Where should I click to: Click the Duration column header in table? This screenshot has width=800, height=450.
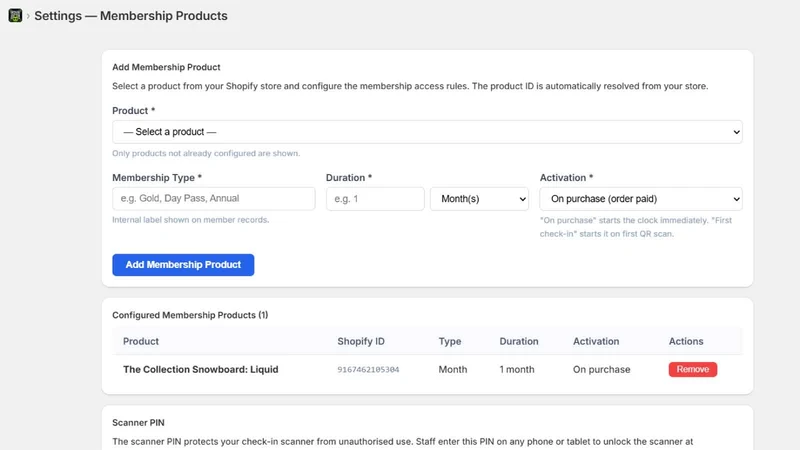pos(518,341)
